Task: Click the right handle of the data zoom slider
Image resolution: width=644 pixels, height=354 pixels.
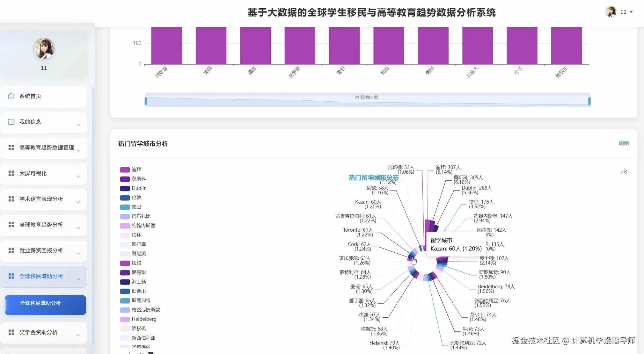Action: point(589,101)
